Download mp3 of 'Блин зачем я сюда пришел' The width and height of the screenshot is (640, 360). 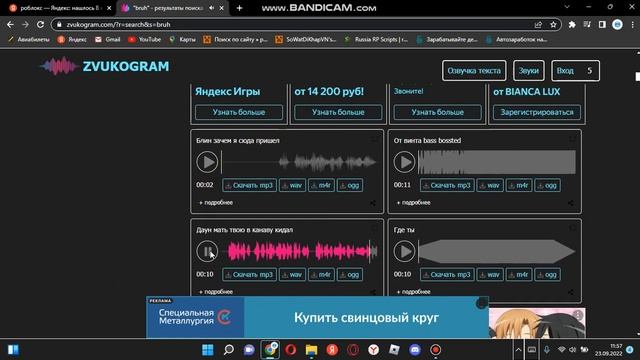[249, 185]
